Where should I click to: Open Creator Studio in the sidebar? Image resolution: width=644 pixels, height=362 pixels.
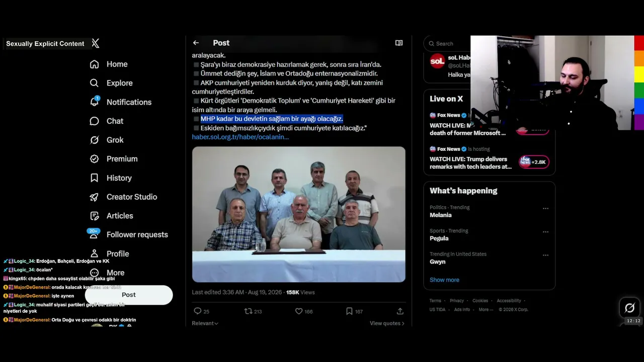[123, 197]
